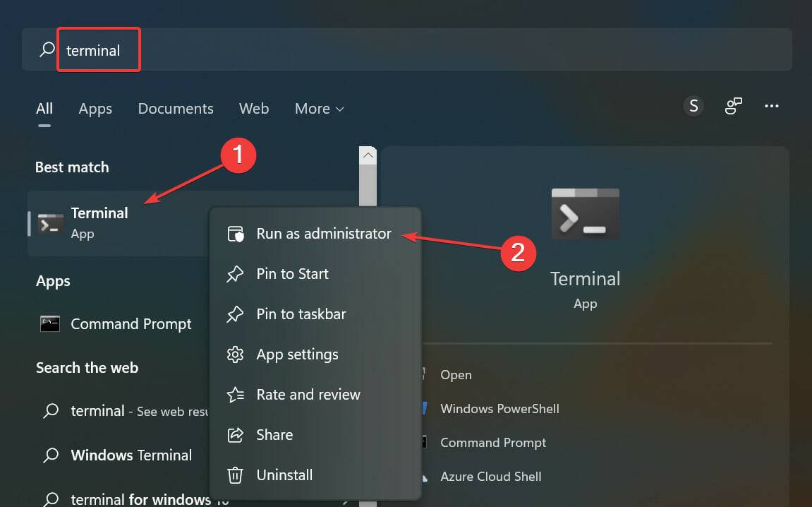Switch to the Web search tab
812x507 pixels.
click(x=254, y=109)
